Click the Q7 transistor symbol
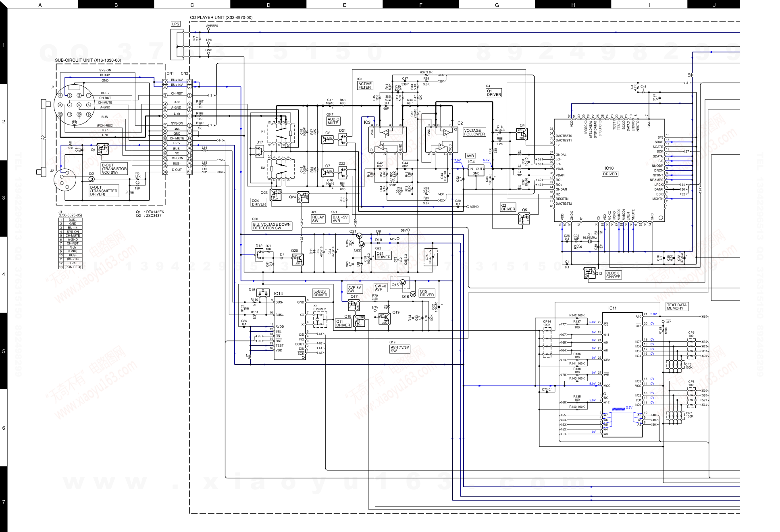 point(327,172)
